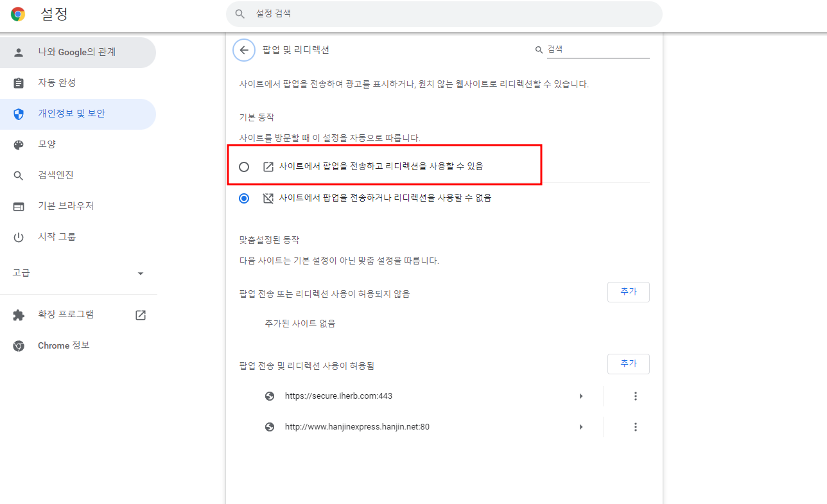
Task: Expand details for secure.iherb.com entry
Action: (581, 396)
